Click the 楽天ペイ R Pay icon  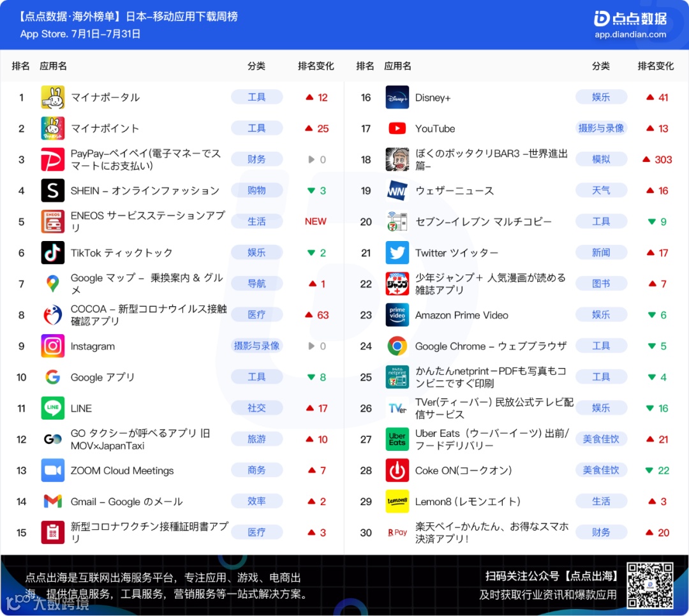(x=397, y=532)
